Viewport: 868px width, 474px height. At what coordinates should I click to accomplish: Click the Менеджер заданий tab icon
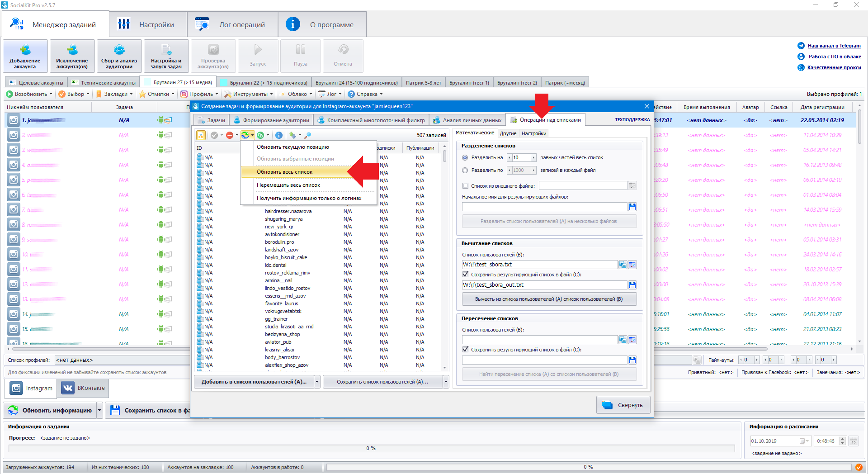pos(17,24)
